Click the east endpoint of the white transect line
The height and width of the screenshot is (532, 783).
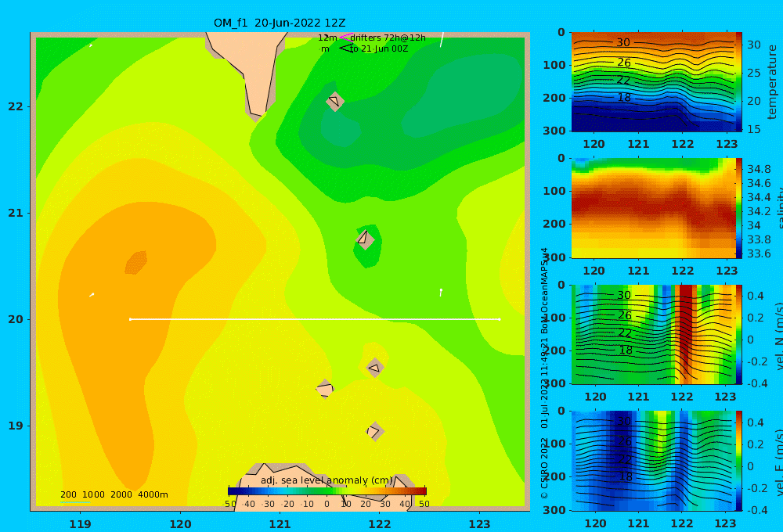click(500, 319)
